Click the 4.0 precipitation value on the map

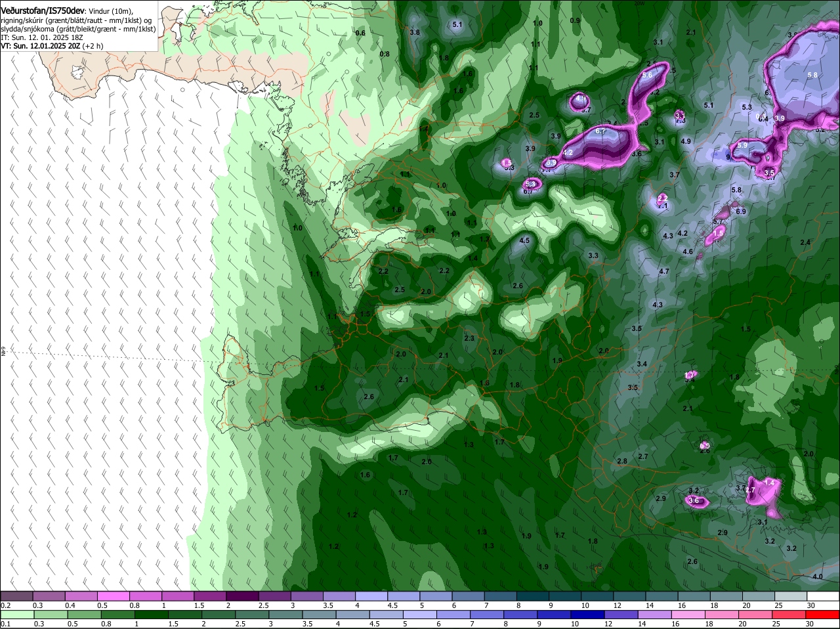[x=817, y=576]
